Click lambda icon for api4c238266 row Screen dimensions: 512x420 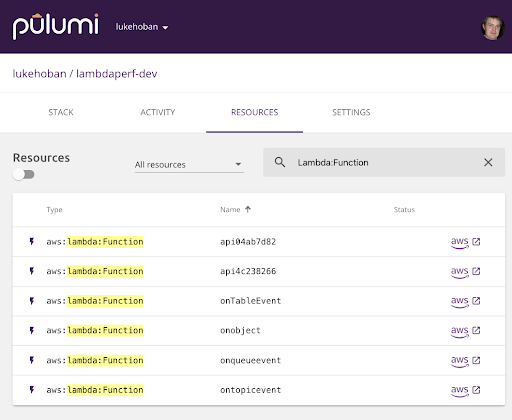click(32, 271)
